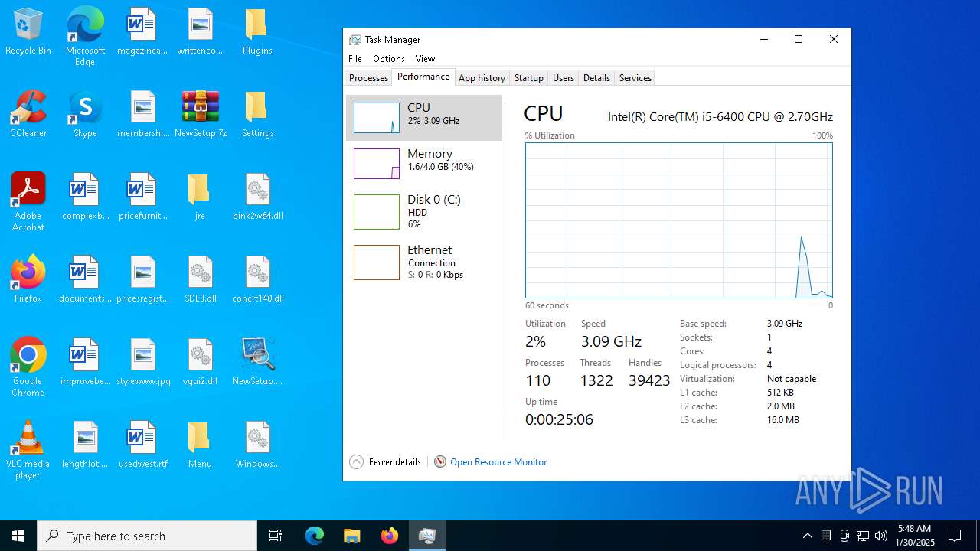Image resolution: width=980 pixels, height=551 pixels.
Task: Select the improvebe Word document icon
Action: pyautogui.click(x=85, y=363)
